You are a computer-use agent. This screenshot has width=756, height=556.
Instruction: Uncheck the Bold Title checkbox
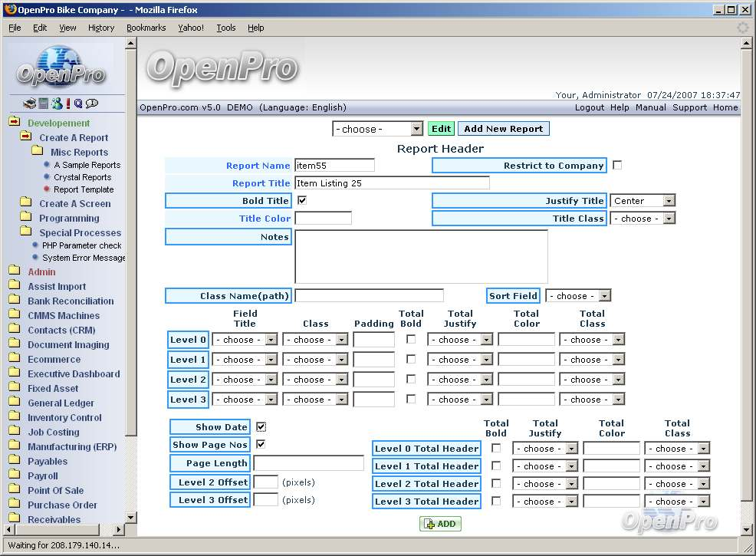[302, 200]
